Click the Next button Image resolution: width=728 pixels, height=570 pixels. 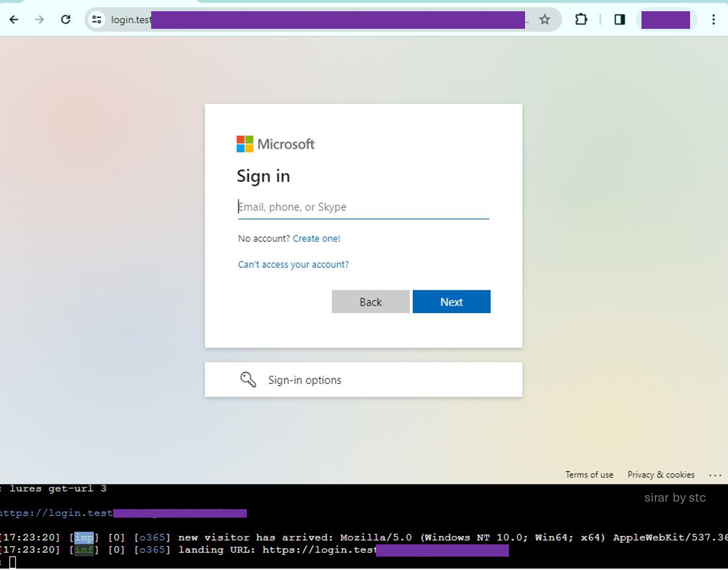tap(451, 302)
